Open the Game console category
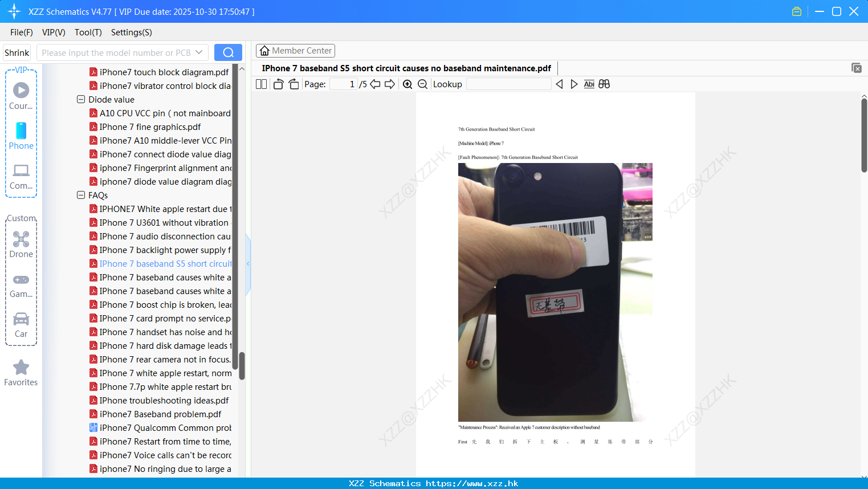This screenshot has width=868, height=489. [21, 285]
